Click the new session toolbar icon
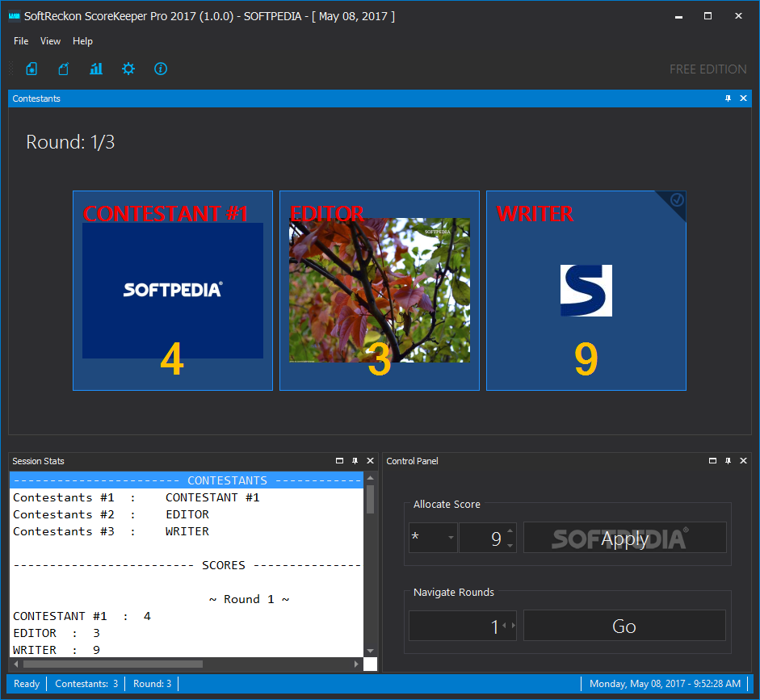Viewport: 760px width, 700px height. 31,69
